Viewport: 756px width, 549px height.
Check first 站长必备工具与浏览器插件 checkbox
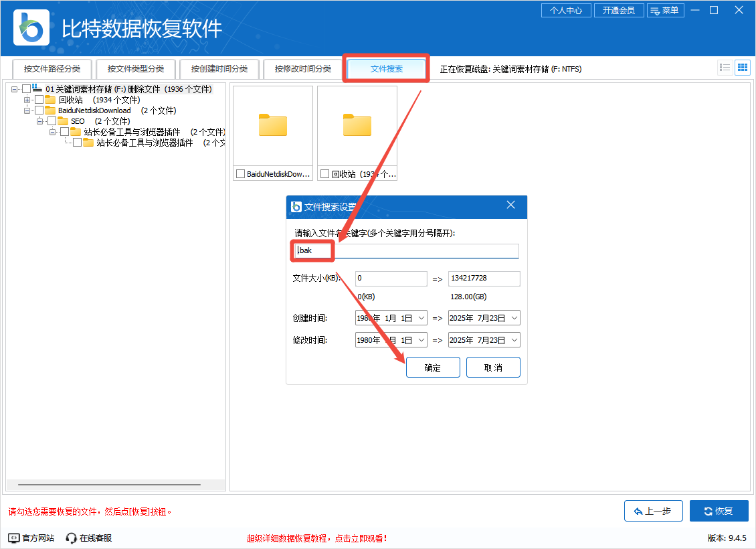[x=64, y=132]
